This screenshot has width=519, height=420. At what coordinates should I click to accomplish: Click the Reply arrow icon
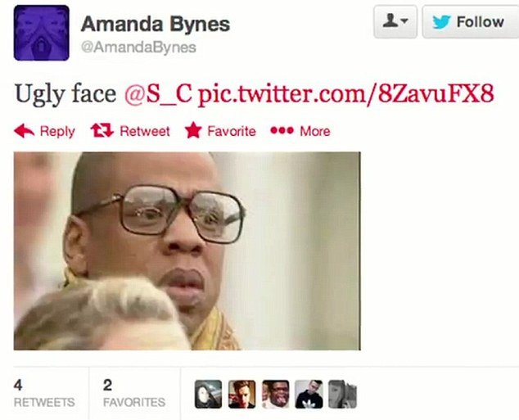tap(25, 131)
